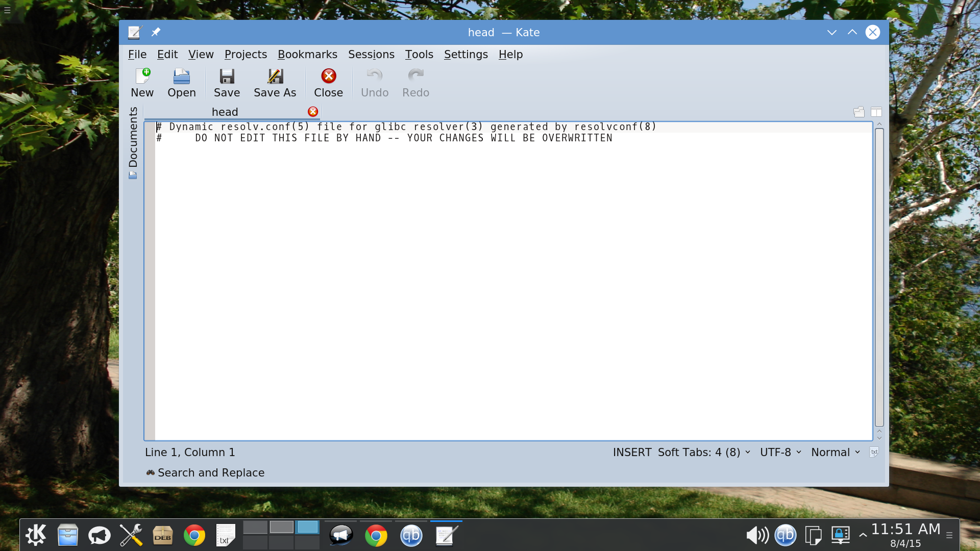Toggle the Documents sidebar panel

click(133, 143)
